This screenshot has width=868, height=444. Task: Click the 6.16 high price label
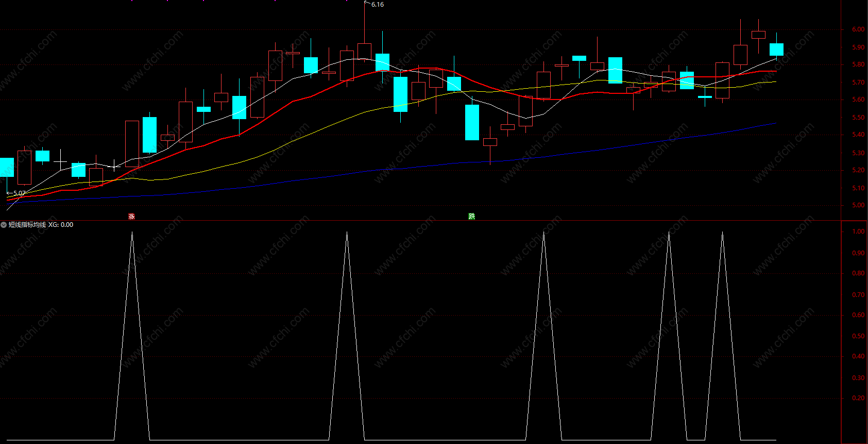point(378,5)
